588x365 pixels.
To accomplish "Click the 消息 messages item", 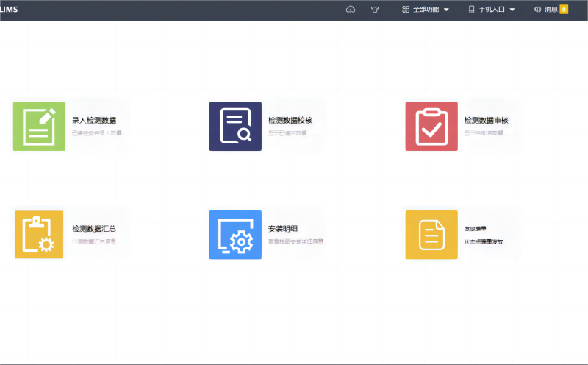I will tap(551, 10).
